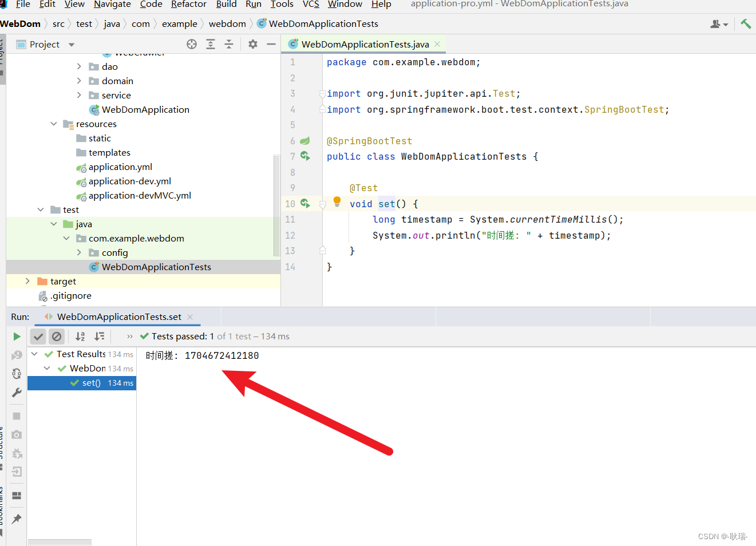Collapse the com.example.webdom package
The height and width of the screenshot is (546, 756).
point(66,238)
